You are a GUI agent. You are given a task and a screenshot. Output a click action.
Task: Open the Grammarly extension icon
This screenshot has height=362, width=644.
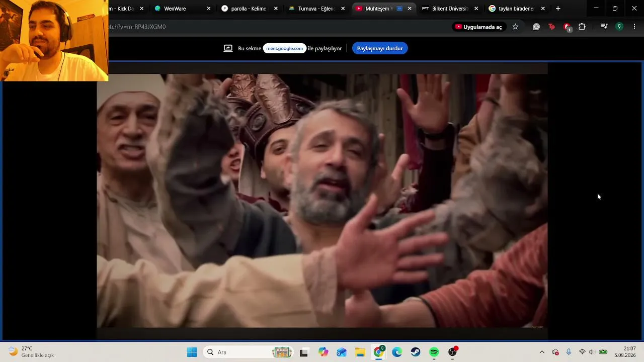[x=536, y=27]
